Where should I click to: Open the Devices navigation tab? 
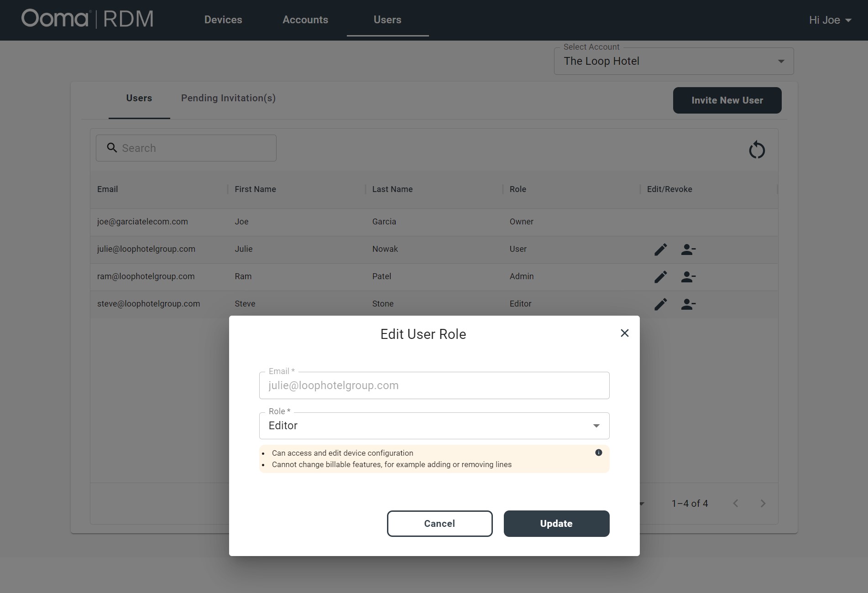(x=223, y=20)
